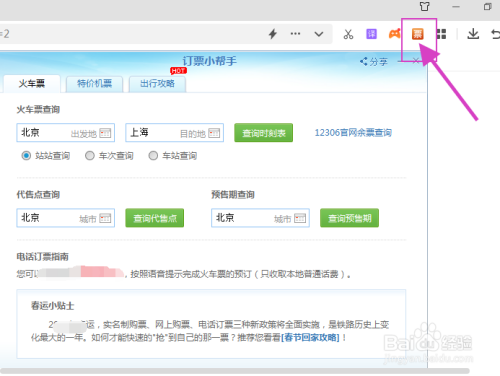Open city picker icon under 代售点查询
Image resolution: width=500 pixels, height=376 pixels.
click(105, 218)
